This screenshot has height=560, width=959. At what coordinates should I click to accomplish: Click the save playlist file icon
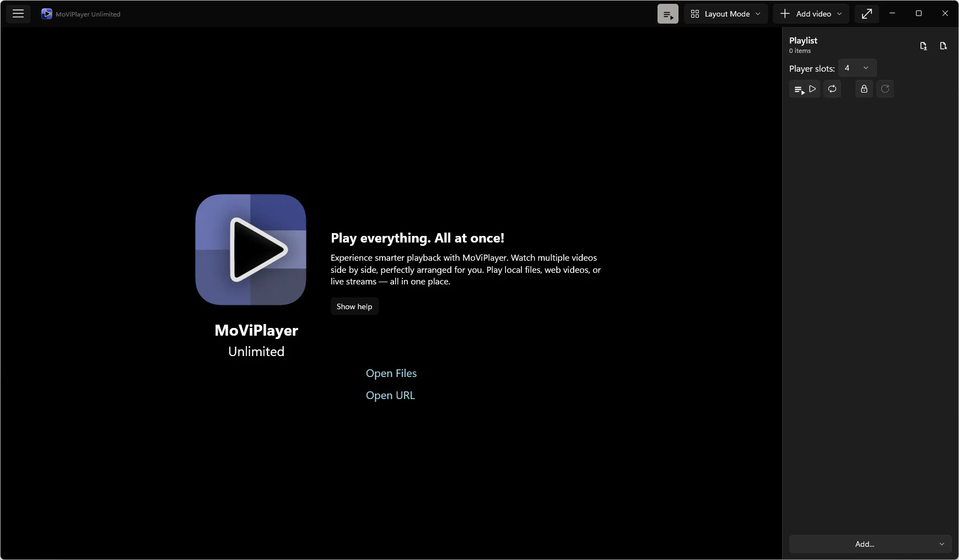924,46
